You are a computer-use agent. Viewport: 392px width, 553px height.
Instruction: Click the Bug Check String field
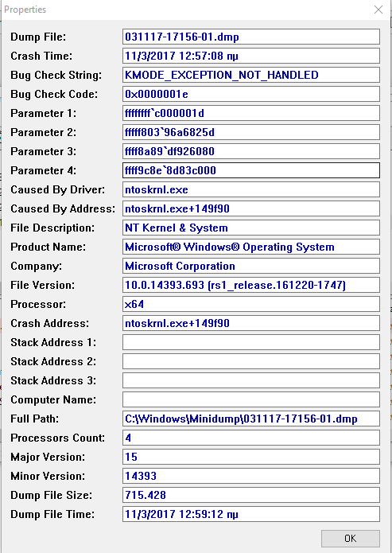tap(251, 75)
